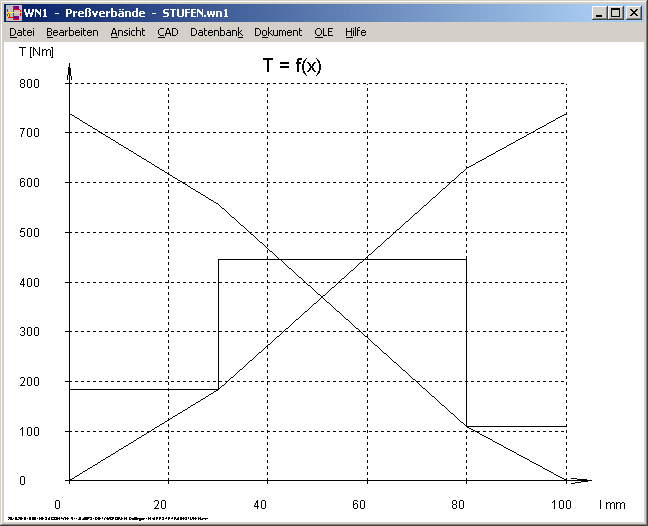The height and width of the screenshot is (526, 648).
Task: Click the 100 tick on x-axis
Action: [562, 503]
